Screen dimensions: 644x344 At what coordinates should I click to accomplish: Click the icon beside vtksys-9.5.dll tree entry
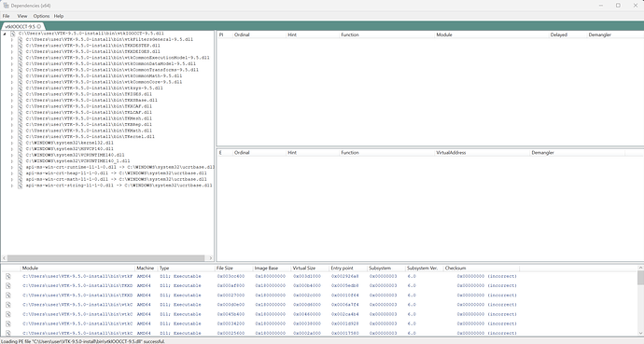tap(21, 89)
